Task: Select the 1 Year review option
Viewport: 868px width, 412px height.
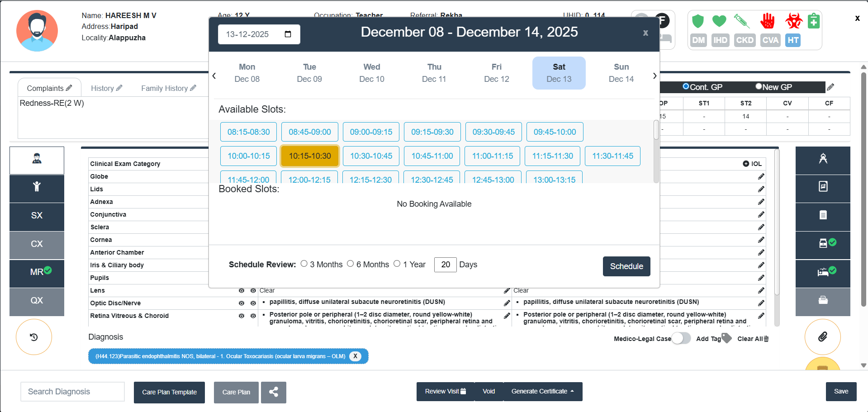Action: [397, 264]
